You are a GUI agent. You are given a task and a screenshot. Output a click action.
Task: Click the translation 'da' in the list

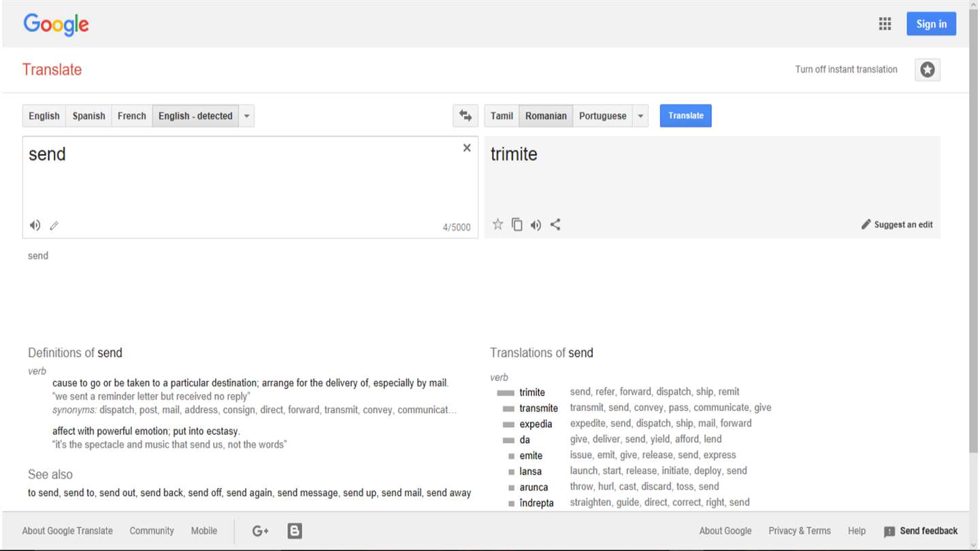(525, 440)
